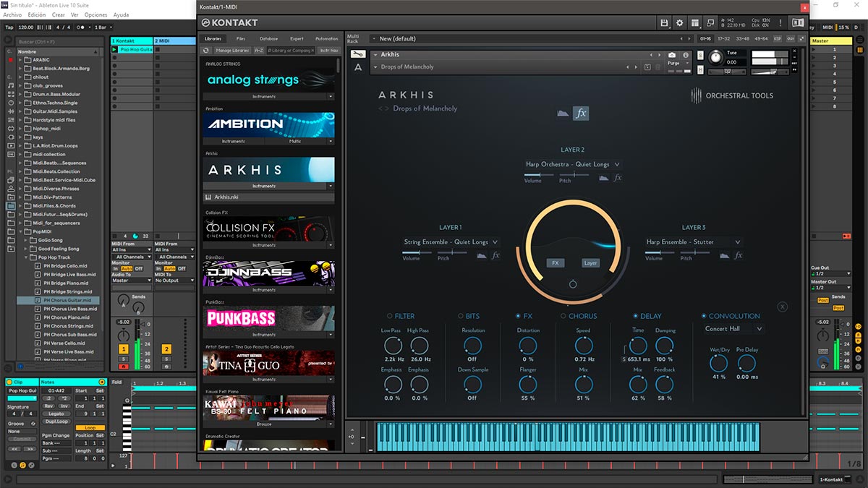The image size is (868, 488).
Task: Click the Instr Nav button
Action: [329, 51]
